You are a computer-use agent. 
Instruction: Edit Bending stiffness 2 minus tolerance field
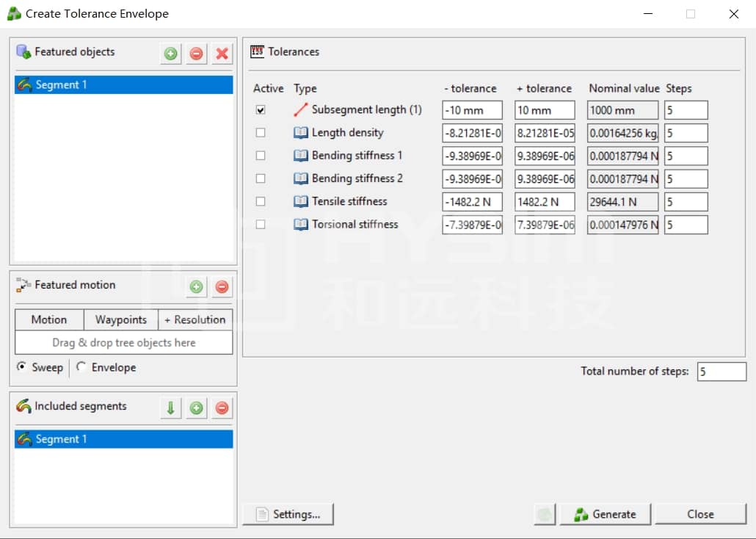(472, 179)
